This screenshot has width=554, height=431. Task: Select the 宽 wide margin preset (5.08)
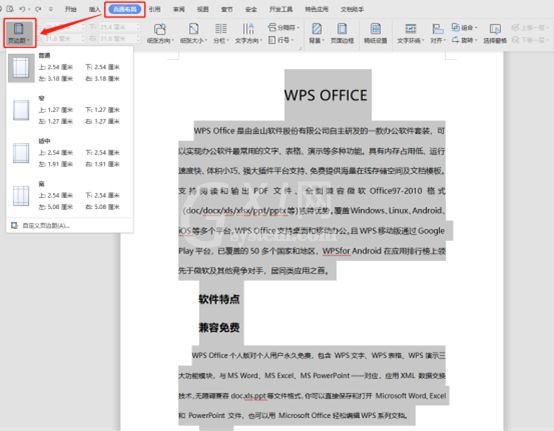point(70,196)
